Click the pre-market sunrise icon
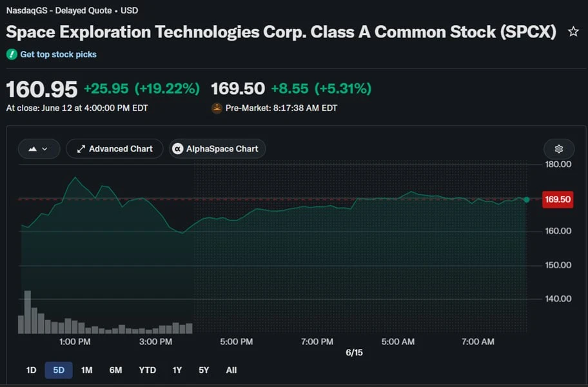The width and height of the screenshot is (588, 387). pyautogui.click(x=217, y=108)
